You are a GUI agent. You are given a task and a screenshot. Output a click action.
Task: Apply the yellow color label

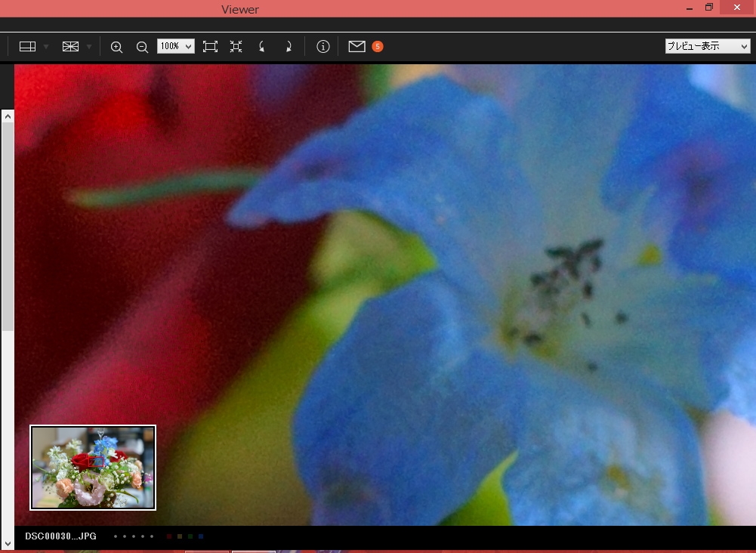point(179,536)
